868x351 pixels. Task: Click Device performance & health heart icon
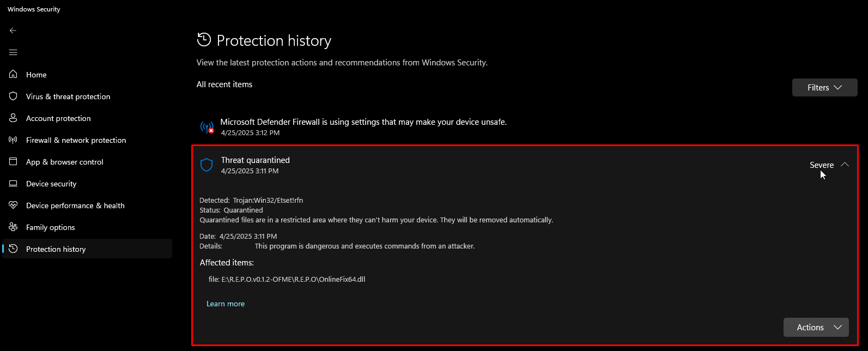point(14,205)
